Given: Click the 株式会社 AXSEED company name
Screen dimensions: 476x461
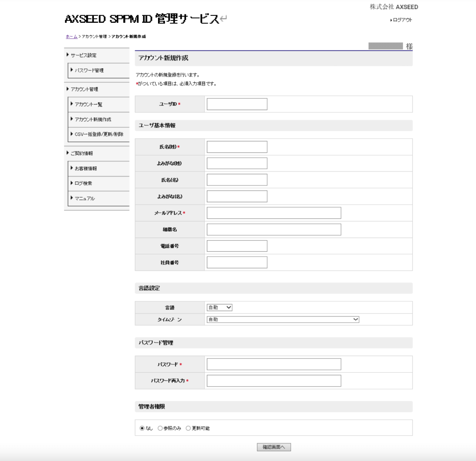Looking at the screenshot, I should point(394,7).
